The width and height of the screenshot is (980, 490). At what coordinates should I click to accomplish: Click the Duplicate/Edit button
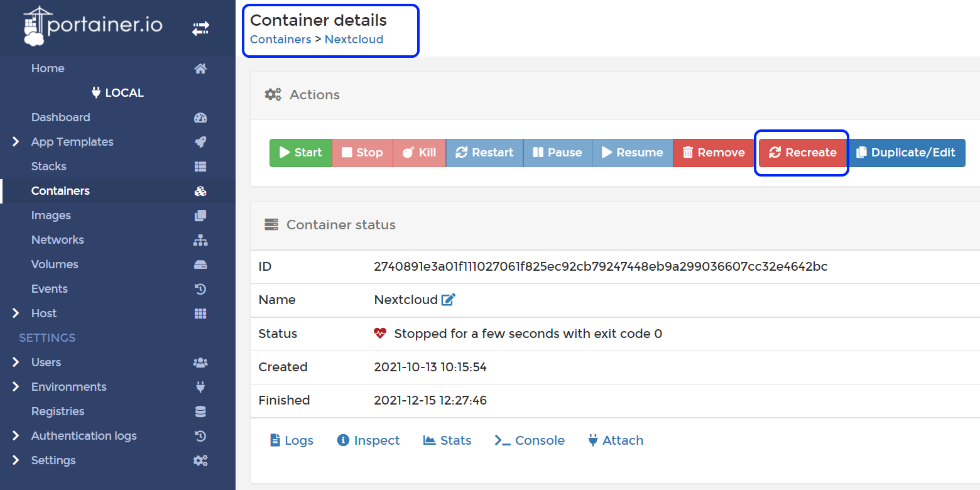(x=906, y=153)
